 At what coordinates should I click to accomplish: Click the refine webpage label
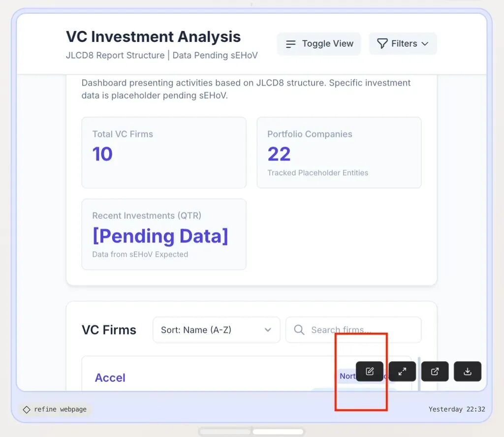tap(60, 409)
